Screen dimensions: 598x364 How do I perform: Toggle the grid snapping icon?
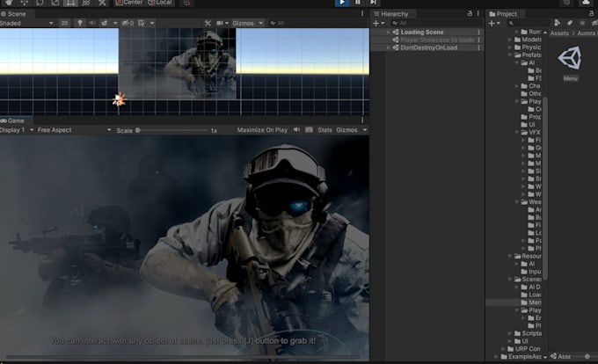[x=186, y=3]
